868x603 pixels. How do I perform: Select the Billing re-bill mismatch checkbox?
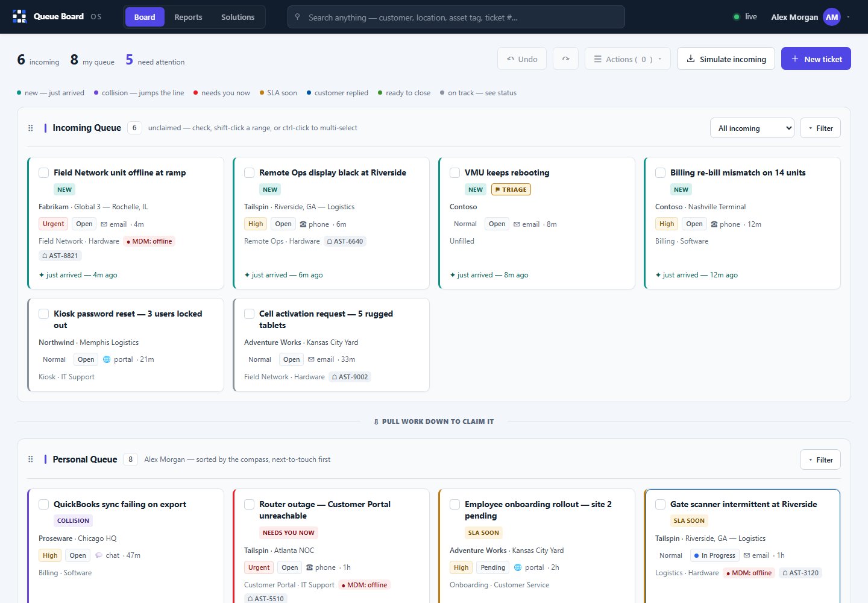pos(660,172)
